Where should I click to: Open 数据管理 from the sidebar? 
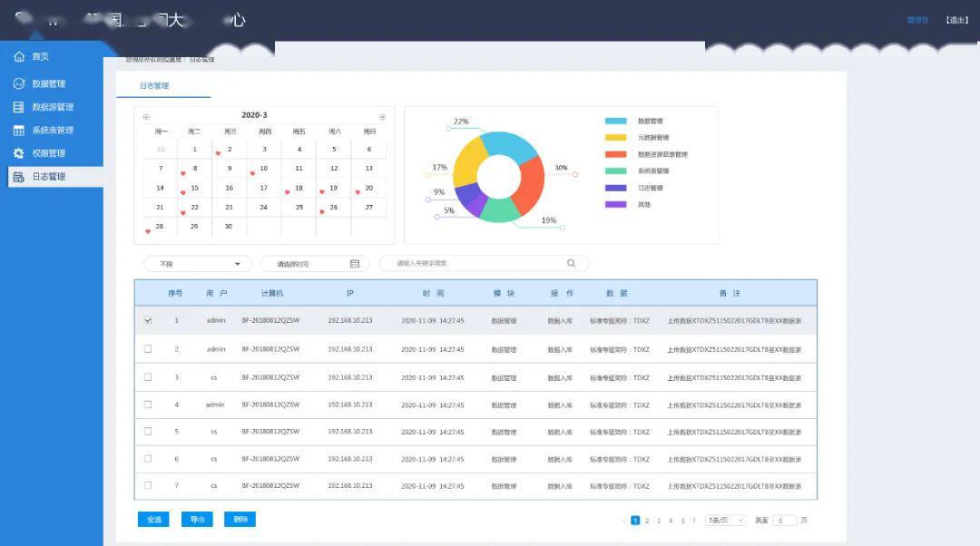(x=48, y=83)
